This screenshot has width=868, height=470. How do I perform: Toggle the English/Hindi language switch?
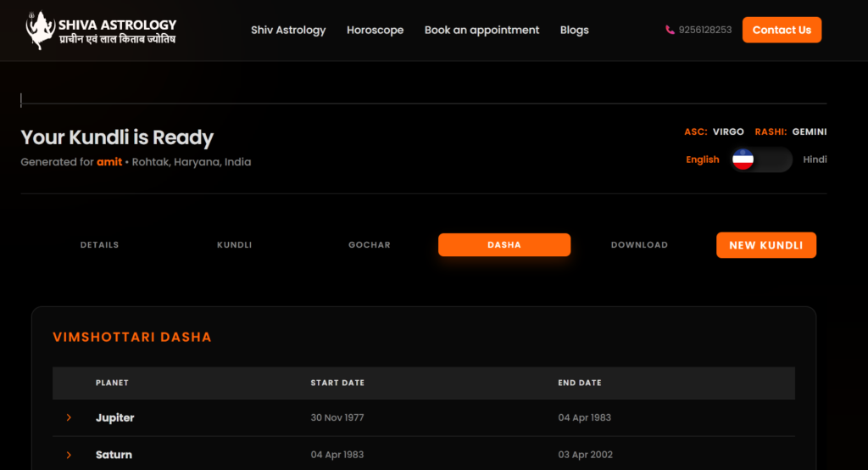point(761,159)
